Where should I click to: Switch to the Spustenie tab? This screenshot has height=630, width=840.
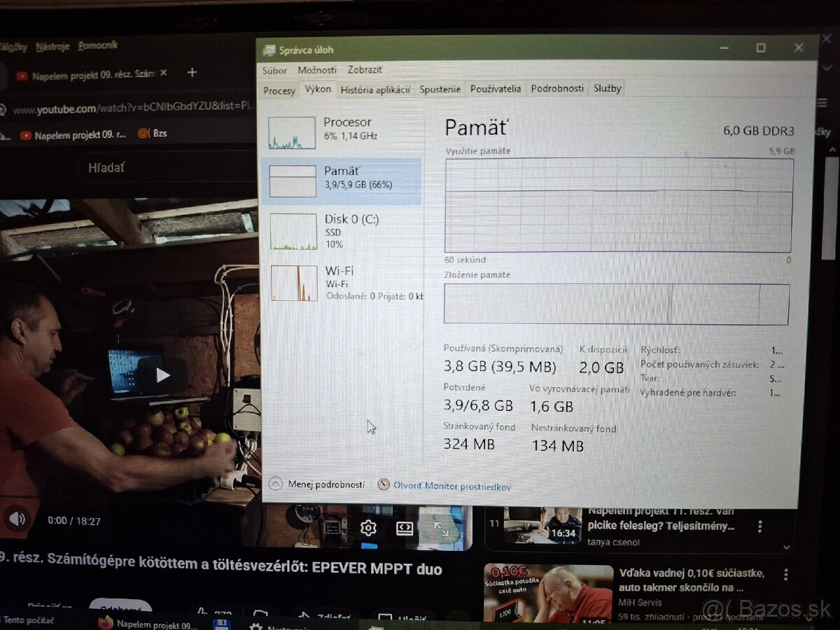coord(440,89)
